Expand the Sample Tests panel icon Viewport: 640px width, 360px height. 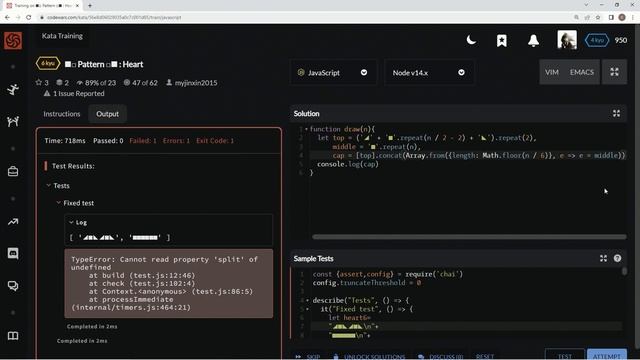pos(603,258)
